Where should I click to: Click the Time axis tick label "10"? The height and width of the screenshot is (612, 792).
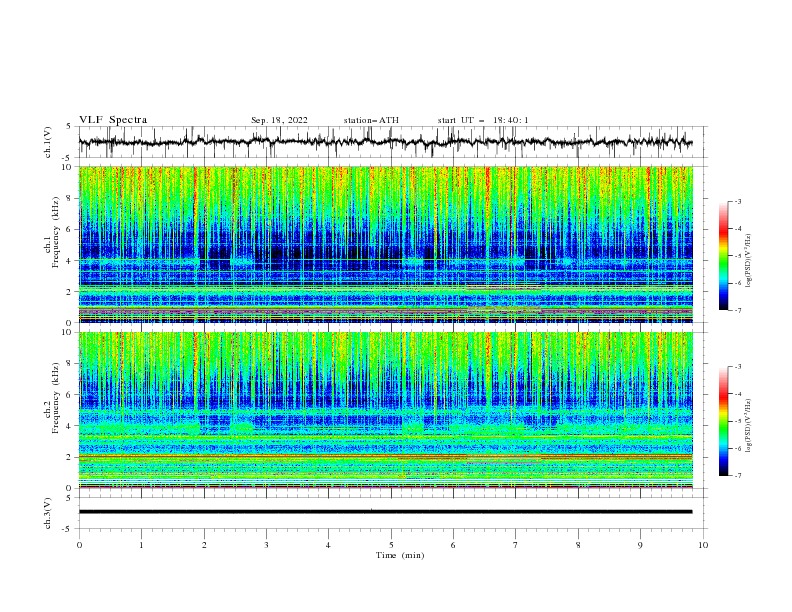pyautogui.click(x=703, y=545)
